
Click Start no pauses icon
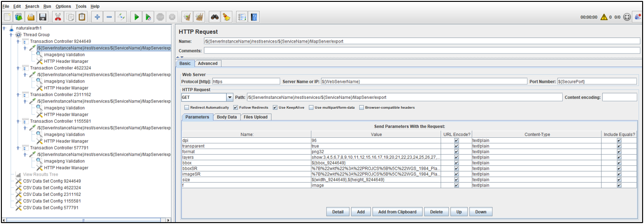(x=148, y=17)
